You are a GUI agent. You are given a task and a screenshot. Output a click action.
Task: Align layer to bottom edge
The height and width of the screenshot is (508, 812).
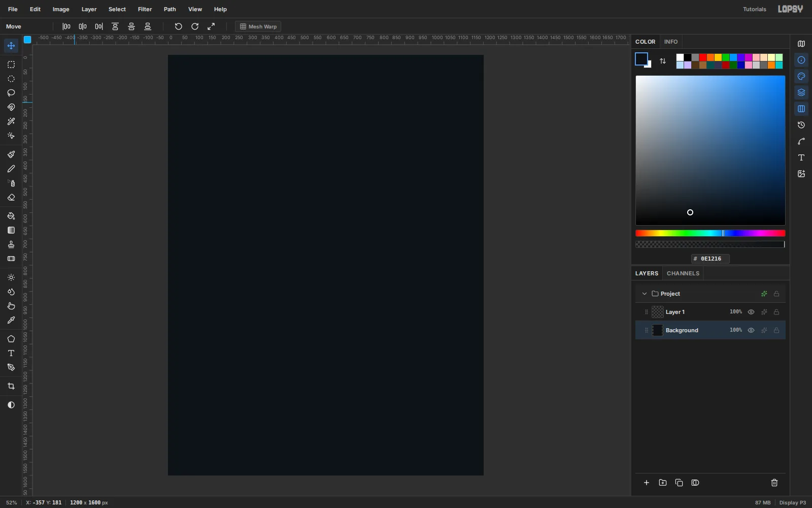pos(148,26)
